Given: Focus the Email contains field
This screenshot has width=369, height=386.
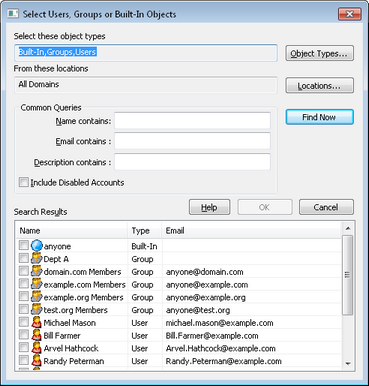Looking at the screenshot, I should pos(192,141).
